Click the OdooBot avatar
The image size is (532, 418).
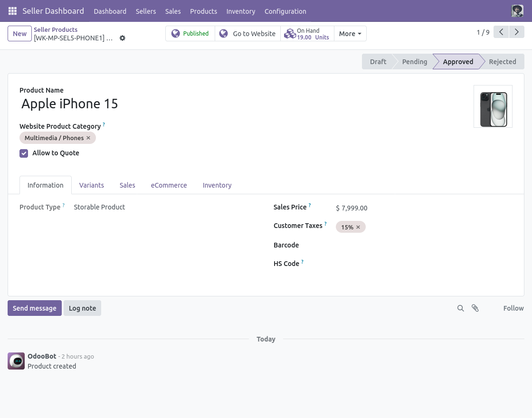16,361
